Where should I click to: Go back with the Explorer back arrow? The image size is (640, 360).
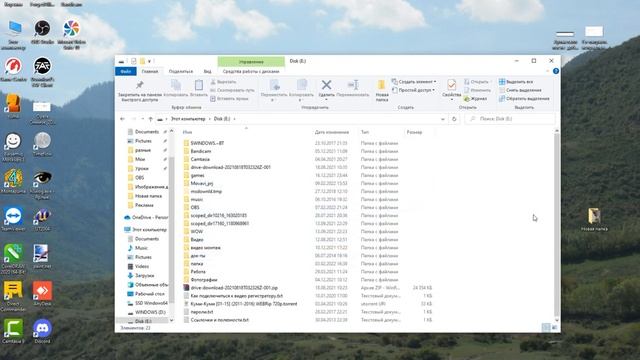click(x=122, y=119)
